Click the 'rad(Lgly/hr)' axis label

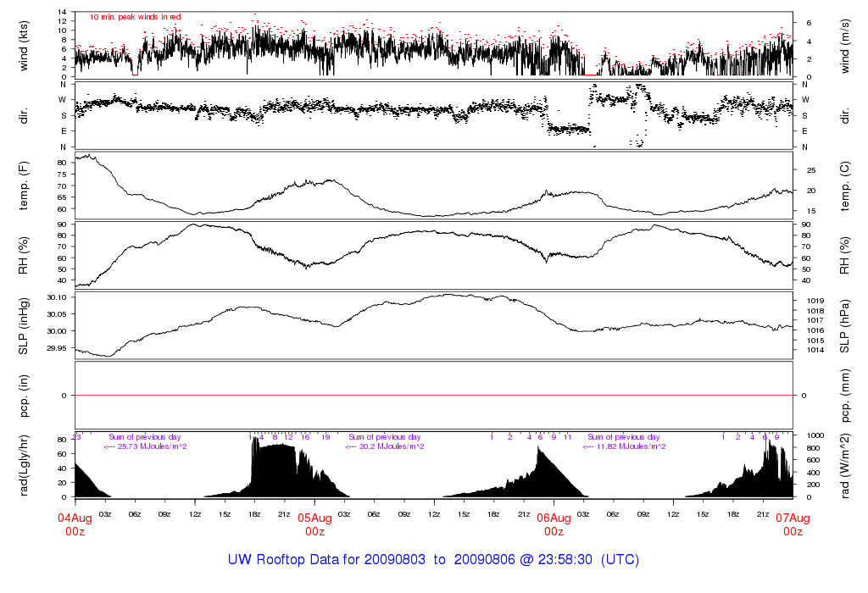(23, 465)
